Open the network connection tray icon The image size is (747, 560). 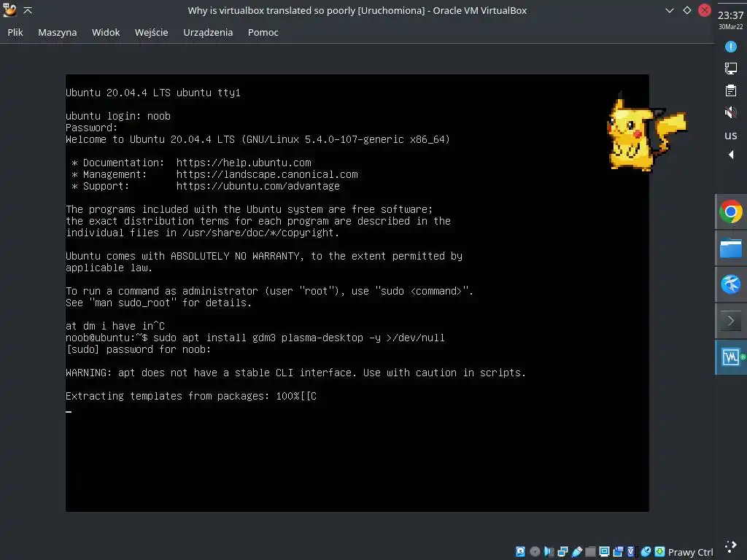point(731,69)
